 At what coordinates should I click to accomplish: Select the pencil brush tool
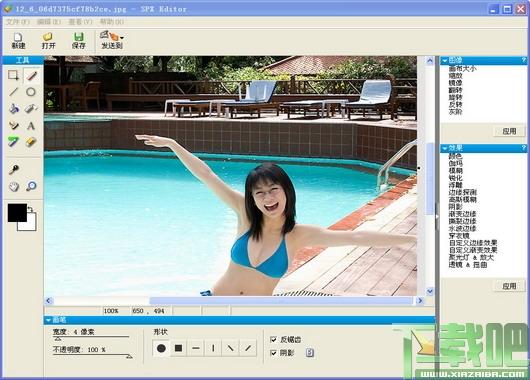pos(31,75)
